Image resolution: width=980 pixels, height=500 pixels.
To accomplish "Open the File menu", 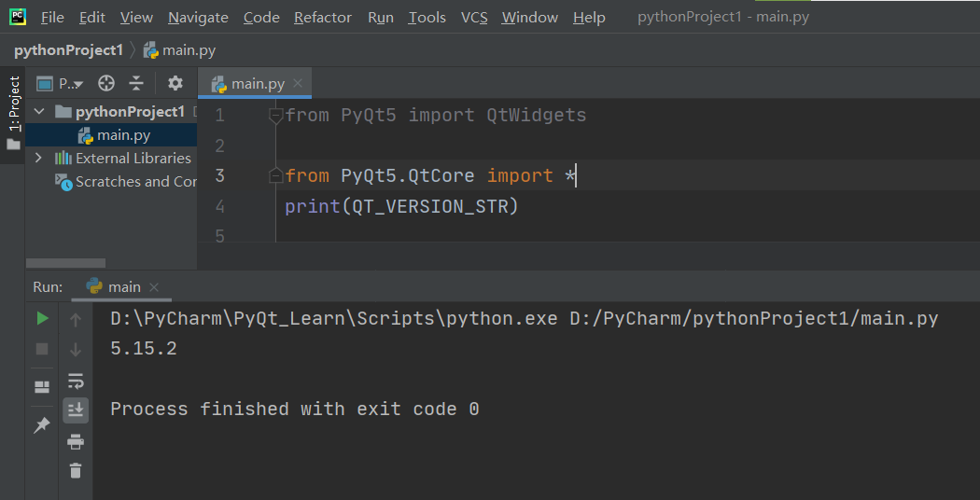I will click(x=52, y=18).
